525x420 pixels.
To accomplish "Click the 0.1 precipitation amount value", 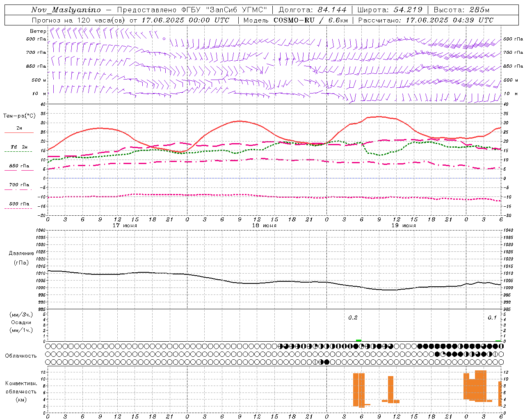I will pyautogui.click(x=492, y=318).
